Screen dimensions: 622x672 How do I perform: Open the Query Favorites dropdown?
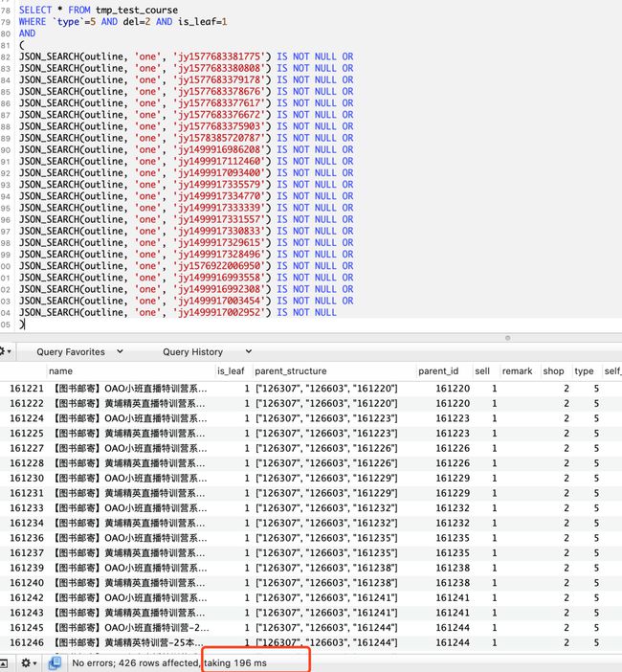click(x=79, y=352)
